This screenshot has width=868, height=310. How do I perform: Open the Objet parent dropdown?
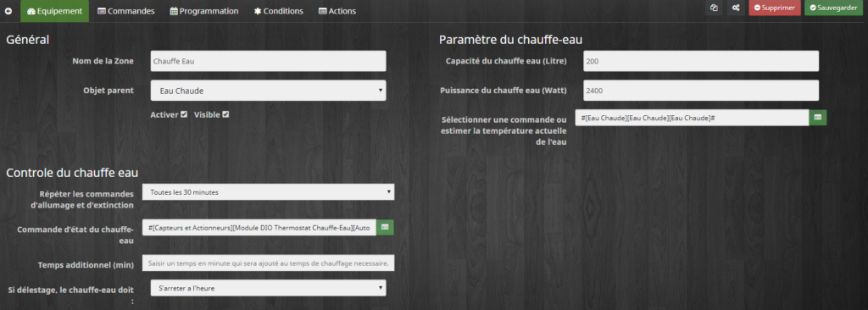coord(269,91)
